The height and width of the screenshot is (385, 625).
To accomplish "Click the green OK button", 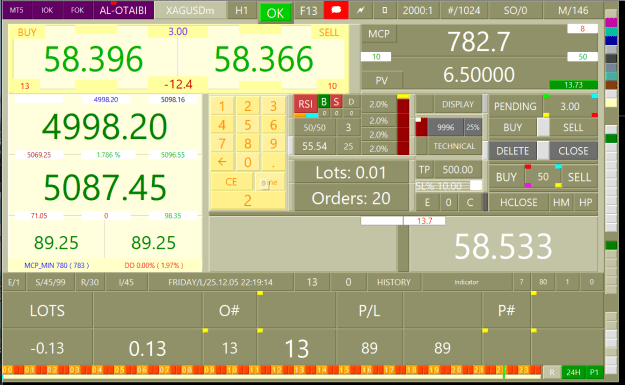I will [x=275, y=13].
